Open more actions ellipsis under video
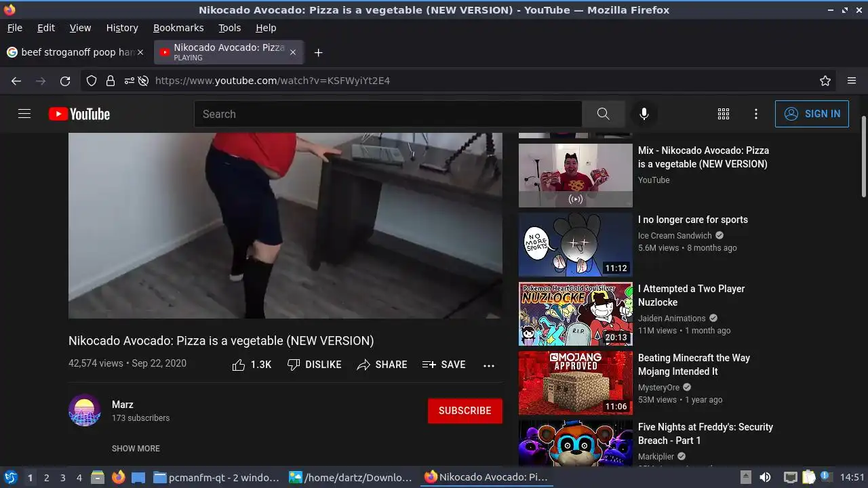The height and width of the screenshot is (488, 868). (x=489, y=365)
